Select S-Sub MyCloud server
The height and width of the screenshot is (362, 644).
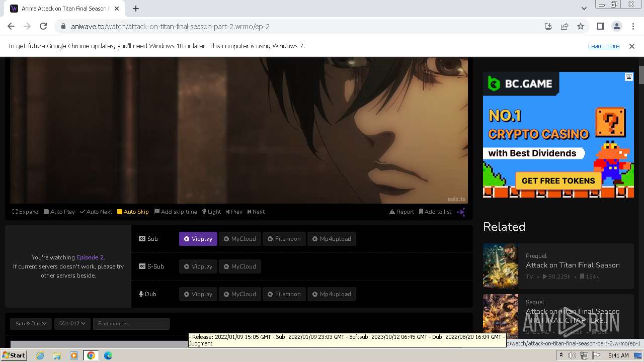tap(240, 266)
